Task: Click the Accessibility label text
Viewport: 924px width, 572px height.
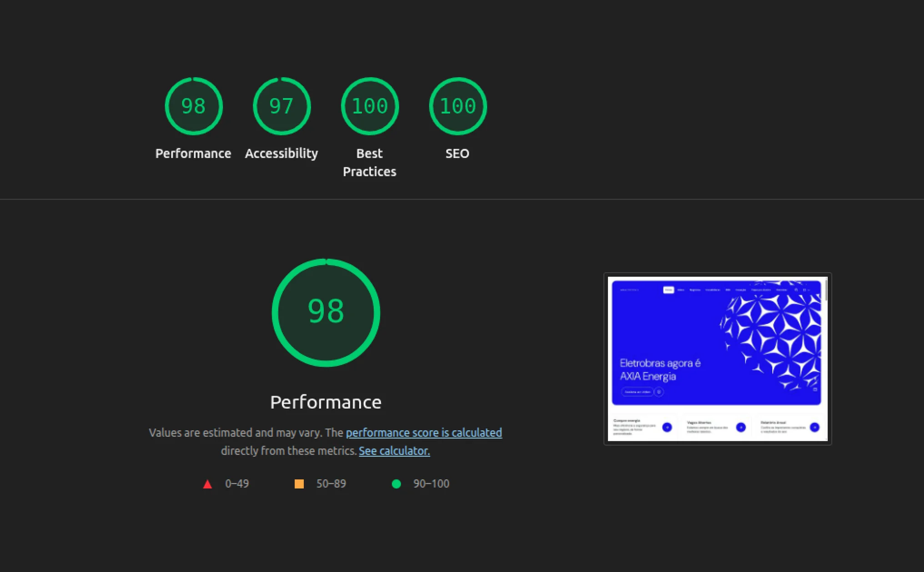Action: [x=281, y=153]
